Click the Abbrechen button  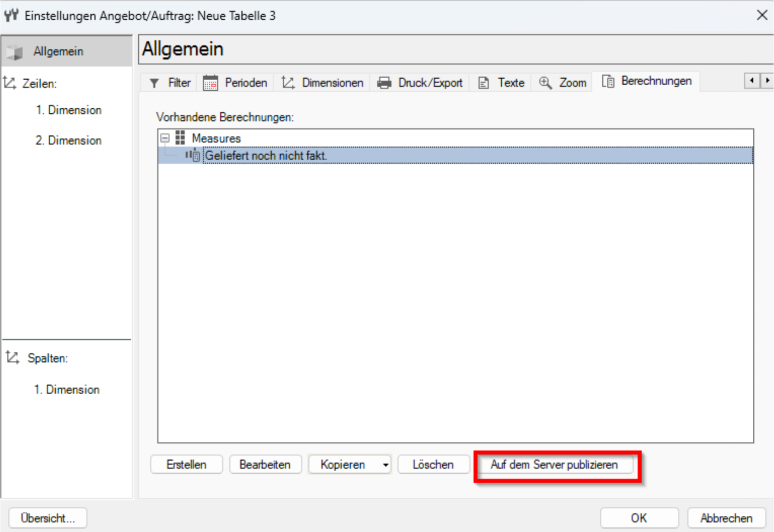[x=727, y=518]
